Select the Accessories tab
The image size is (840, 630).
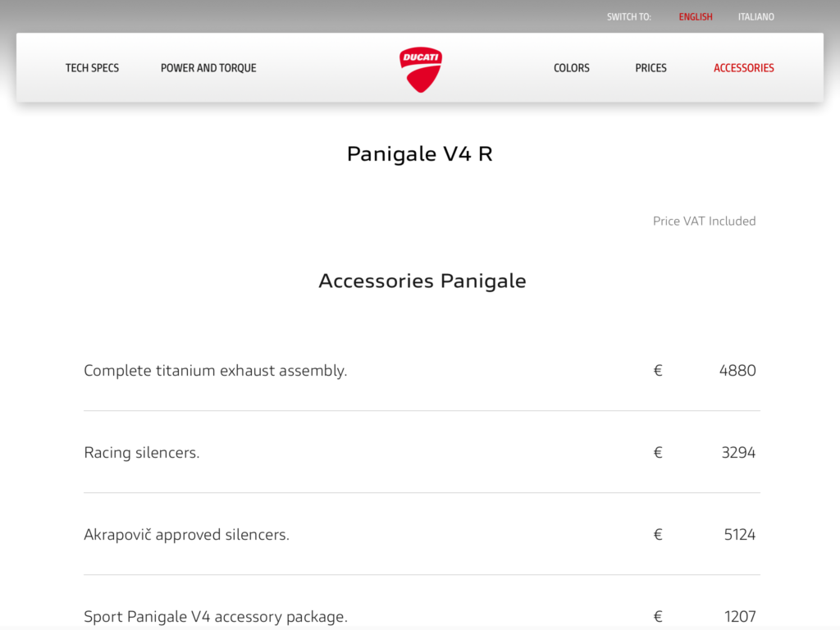pyautogui.click(x=744, y=68)
